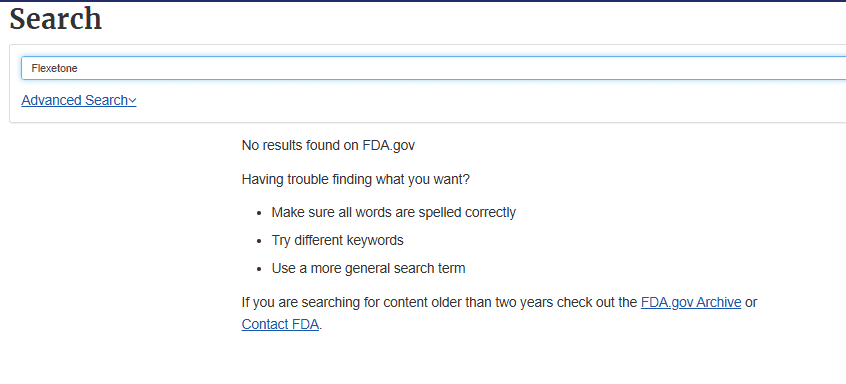The width and height of the screenshot is (846, 384).
Task: Click the bullet dot before 'Try different keywords'
Action: (x=260, y=241)
